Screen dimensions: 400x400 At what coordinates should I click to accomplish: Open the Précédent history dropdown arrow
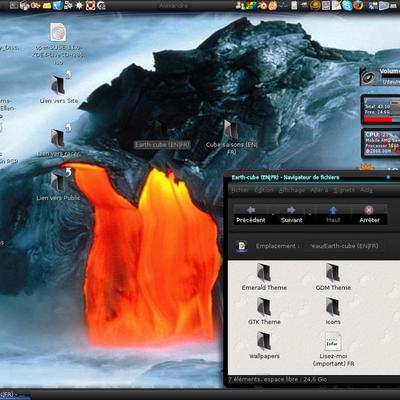click(272, 213)
